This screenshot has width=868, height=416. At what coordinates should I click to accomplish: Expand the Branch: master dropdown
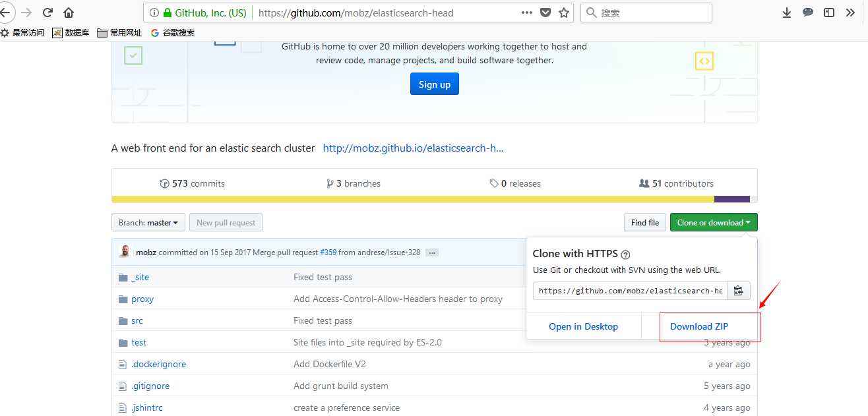pos(148,223)
